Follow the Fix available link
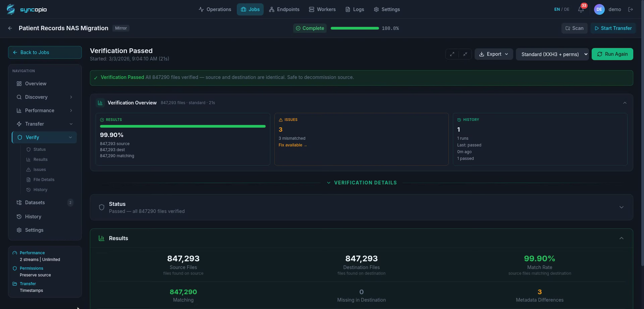The height and width of the screenshot is (309, 644). point(292,145)
